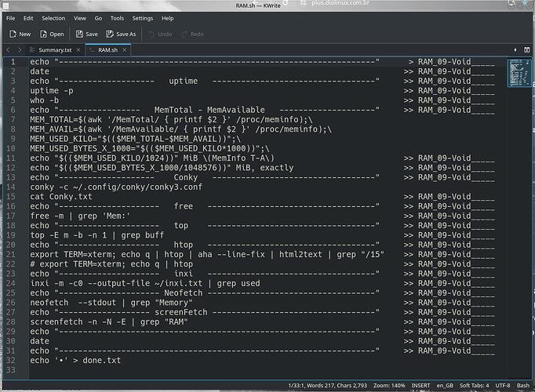Screen dimensions: 535x392
Task: Open the Selection menu
Action: click(53, 18)
